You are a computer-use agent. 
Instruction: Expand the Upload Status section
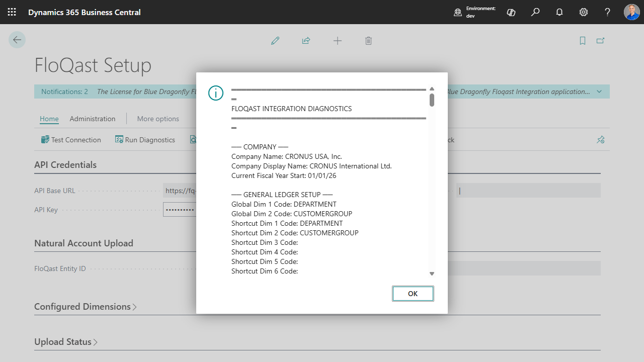pos(66,342)
